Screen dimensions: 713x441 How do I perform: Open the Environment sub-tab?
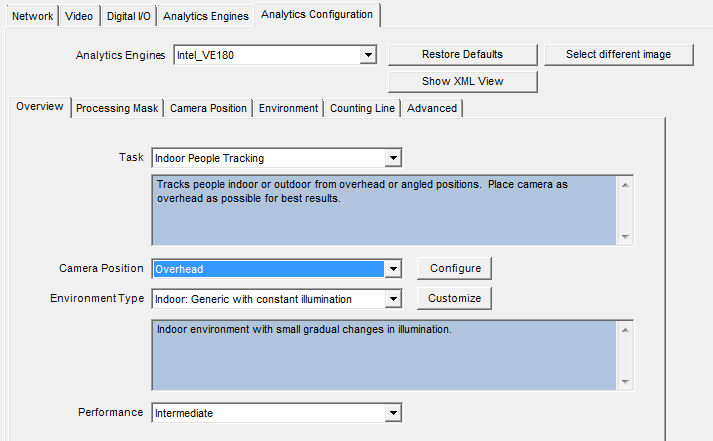pyautogui.click(x=288, y=108)
